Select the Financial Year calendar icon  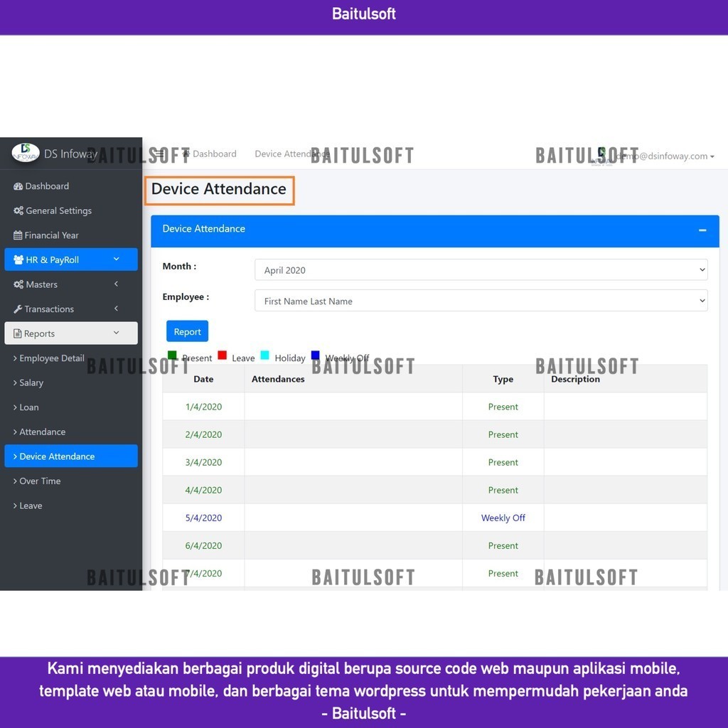coord(18,235)
